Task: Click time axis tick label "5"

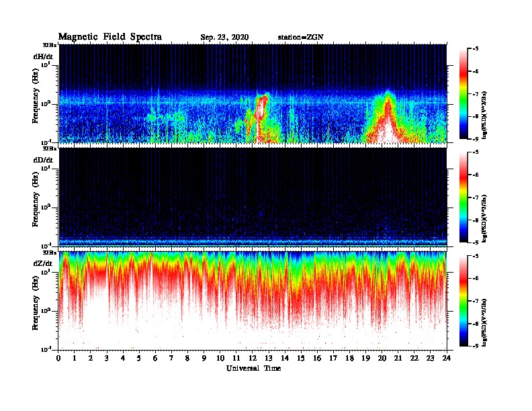Action: pos(139,359)
